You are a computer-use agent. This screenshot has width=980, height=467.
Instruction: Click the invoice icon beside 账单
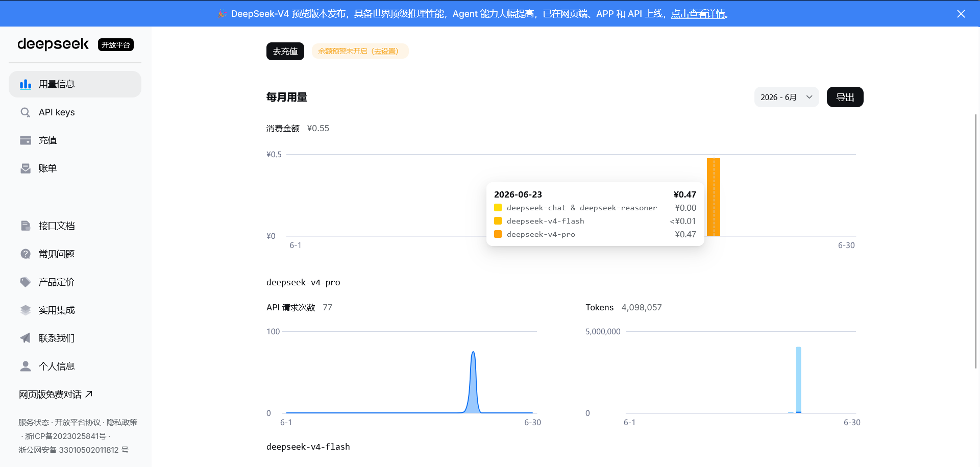(x=26, y=168)
